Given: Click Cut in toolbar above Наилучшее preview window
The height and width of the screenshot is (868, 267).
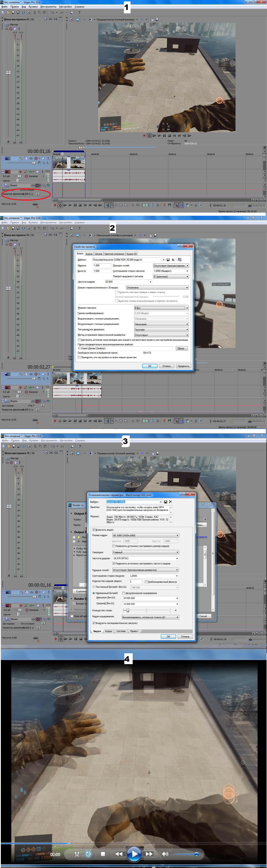Looking at the screenshot, I should pyautogui.click(x=34, y=228).
